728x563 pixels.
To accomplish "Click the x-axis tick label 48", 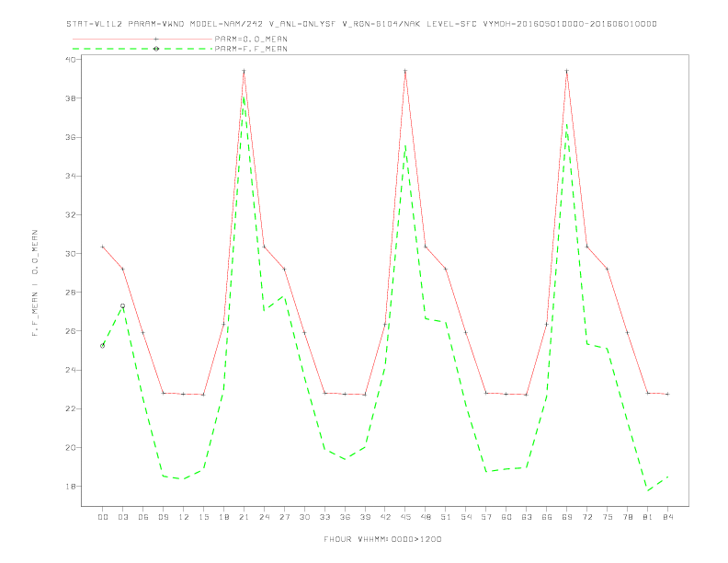I will click(426, 517).
